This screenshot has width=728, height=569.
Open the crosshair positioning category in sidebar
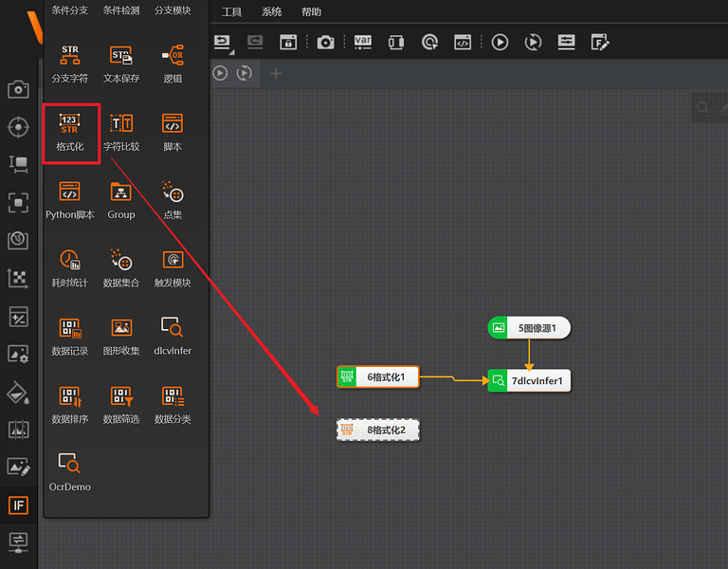(19, 127)
